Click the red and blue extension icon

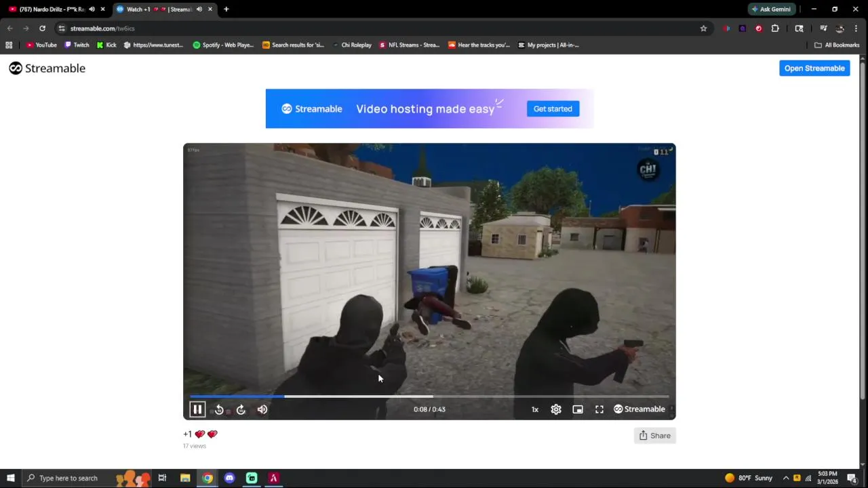pos(726,28)
